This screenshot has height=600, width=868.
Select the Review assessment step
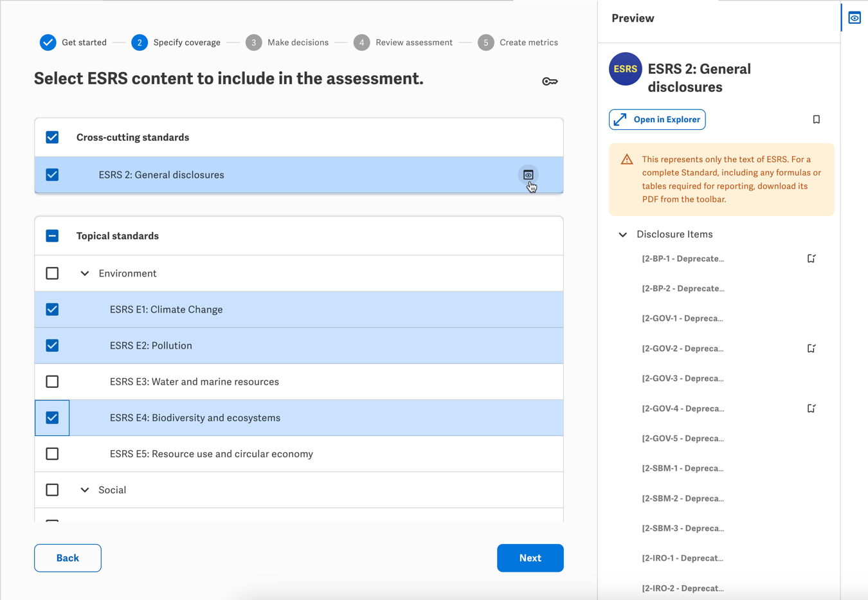(x=361, y=42)
